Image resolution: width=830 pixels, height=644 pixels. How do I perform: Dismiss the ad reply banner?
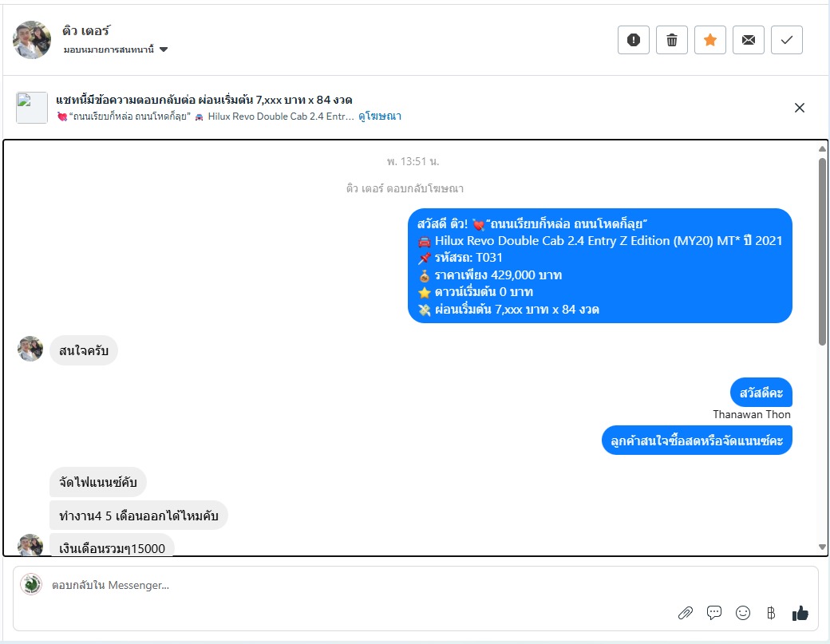(800, 108)
